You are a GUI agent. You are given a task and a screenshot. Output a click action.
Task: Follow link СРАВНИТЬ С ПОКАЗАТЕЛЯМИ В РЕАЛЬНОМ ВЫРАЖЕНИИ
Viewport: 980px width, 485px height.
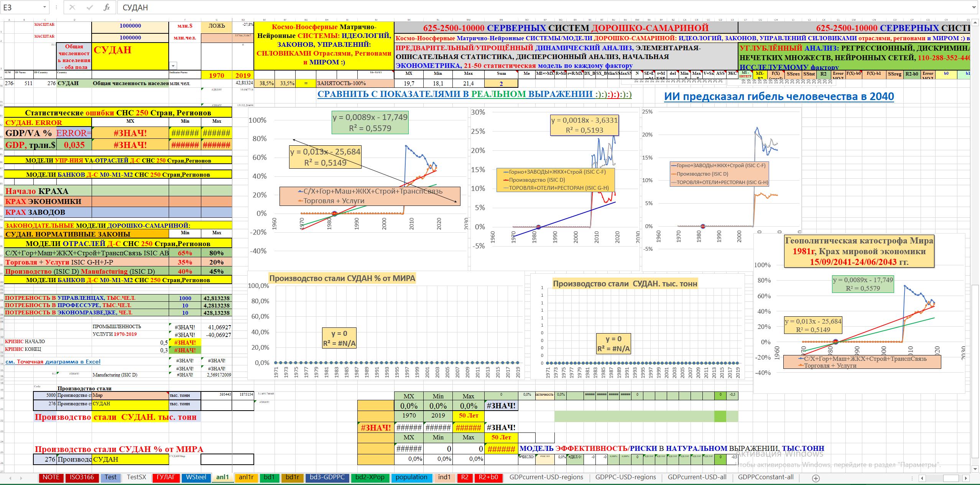coord(474,94)
